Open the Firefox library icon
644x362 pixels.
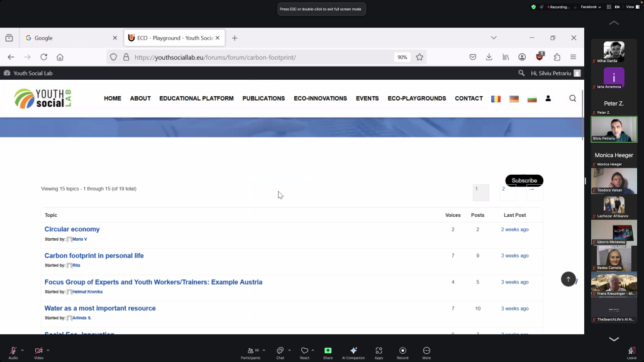click(506, 57)
